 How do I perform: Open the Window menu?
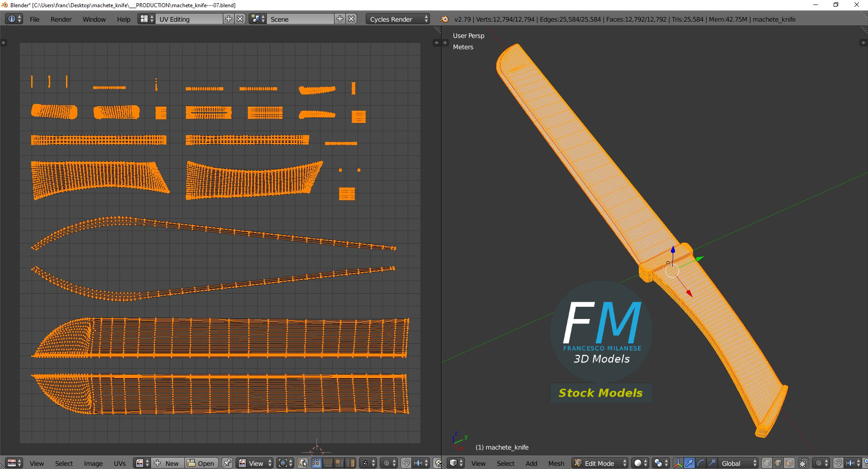[94, 19]
